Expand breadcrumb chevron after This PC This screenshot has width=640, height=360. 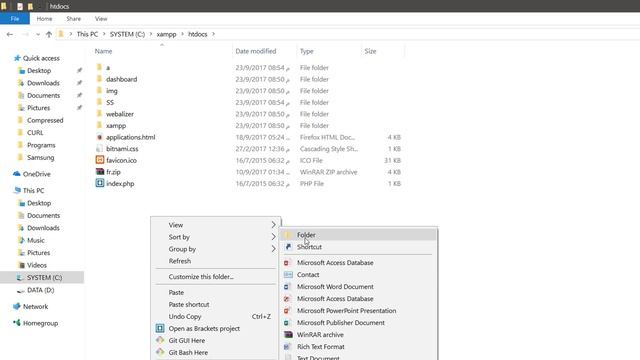tap(104, 34)
